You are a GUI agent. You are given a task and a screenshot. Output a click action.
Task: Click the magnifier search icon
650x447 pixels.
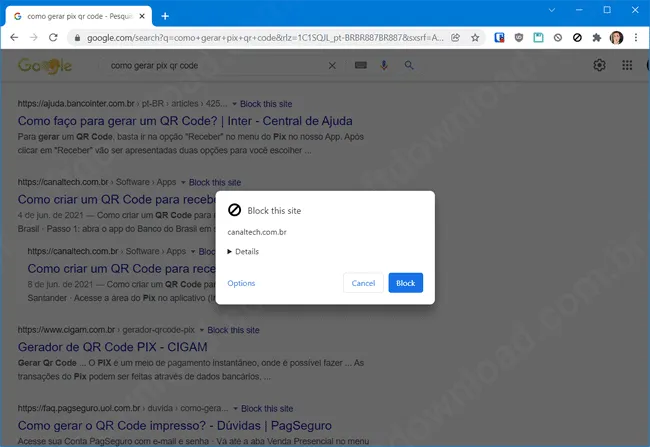click(409, 65)
